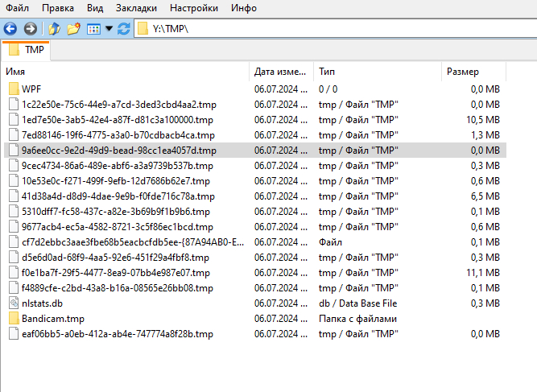Select file 9677acb4-ec5a-4582-8721-3c5f86ec1bcd.tmp

[x=118, y=227]
